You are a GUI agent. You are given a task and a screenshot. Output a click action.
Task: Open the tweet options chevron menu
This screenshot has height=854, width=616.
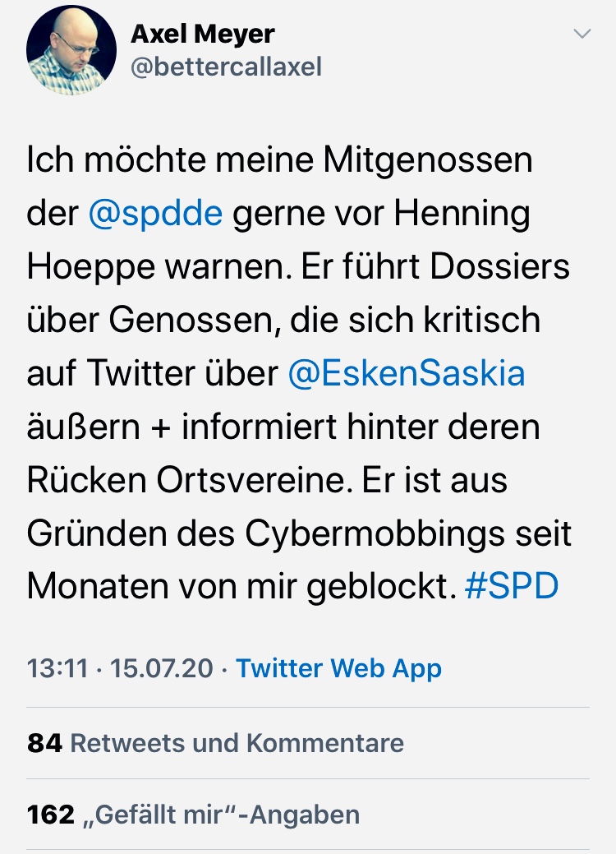582,35
